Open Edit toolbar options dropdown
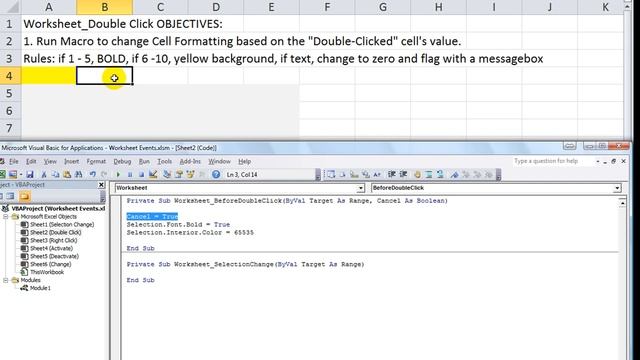 (498, 175)
